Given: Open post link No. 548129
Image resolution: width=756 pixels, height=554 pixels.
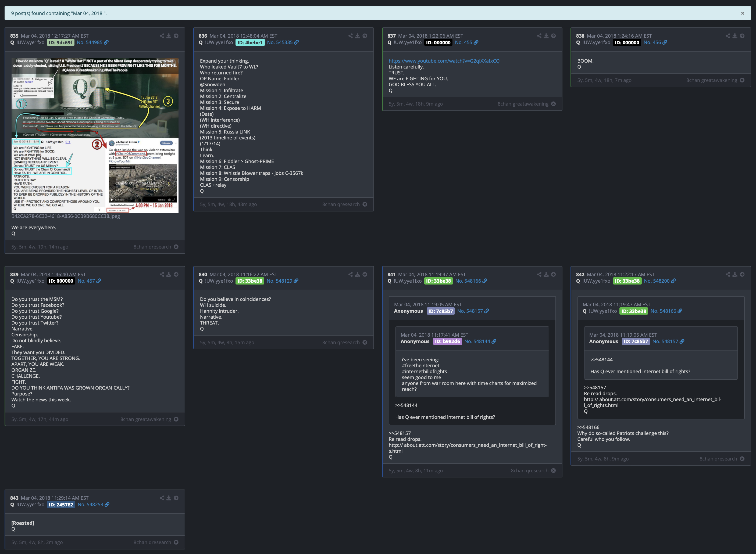Looking at the screenshot, I should click(x=283, y=281).
